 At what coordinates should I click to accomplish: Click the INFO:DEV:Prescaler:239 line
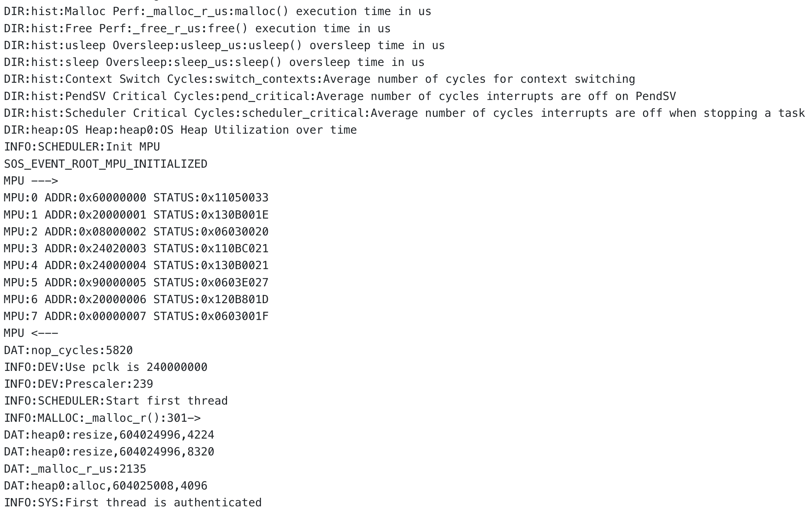click(78, 384)
